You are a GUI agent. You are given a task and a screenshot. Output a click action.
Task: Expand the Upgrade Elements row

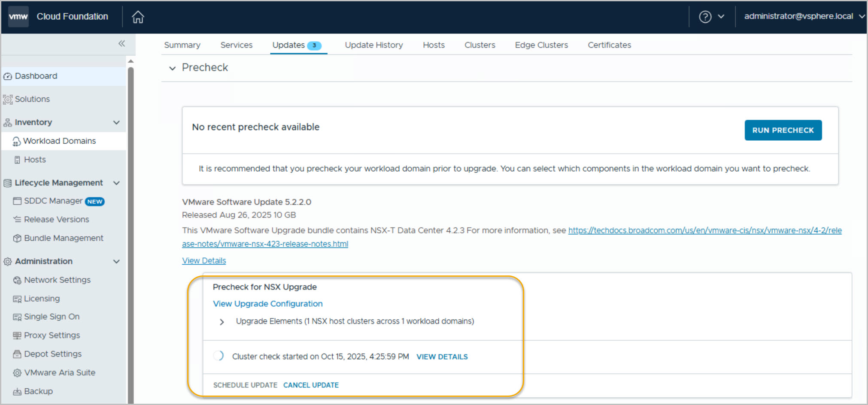pyautogui.click(x=222, y=322)
